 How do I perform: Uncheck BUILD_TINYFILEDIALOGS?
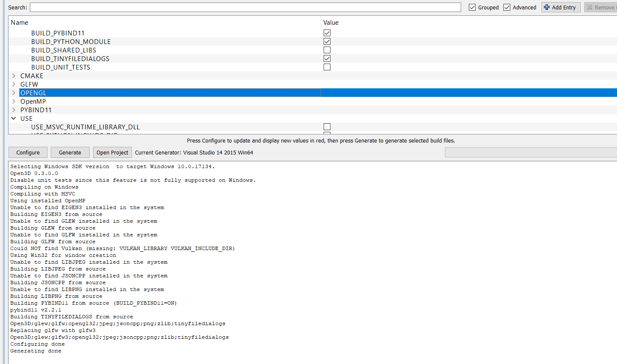327,58
